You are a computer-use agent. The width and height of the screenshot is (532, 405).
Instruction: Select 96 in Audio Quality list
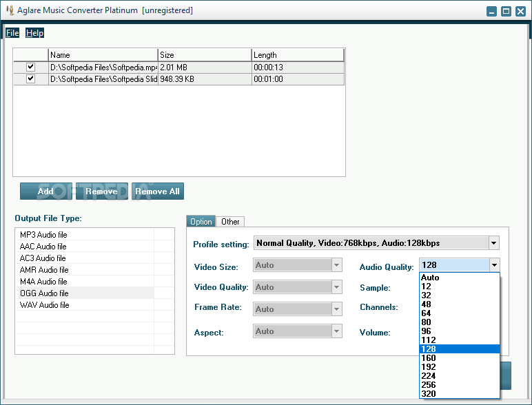[x=460, y=331]
